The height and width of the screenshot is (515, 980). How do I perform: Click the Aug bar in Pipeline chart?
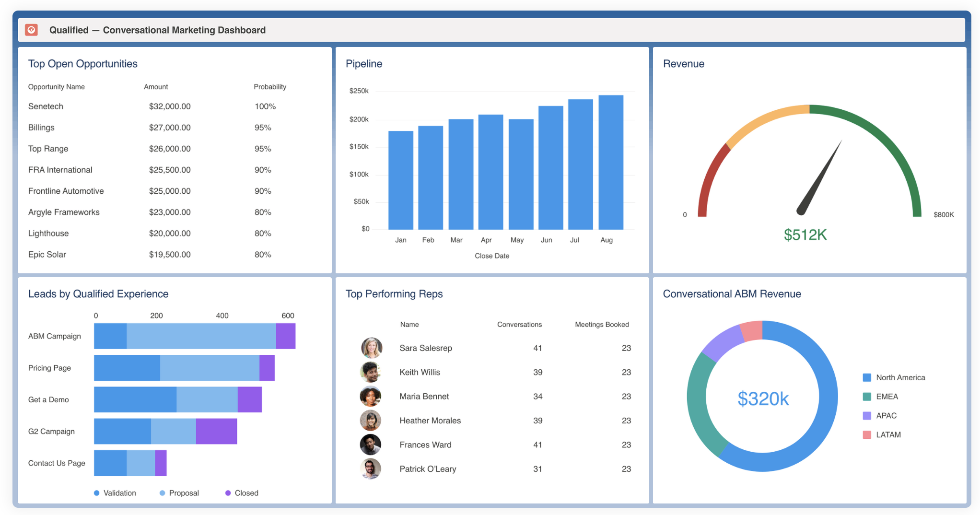(611, 163)
